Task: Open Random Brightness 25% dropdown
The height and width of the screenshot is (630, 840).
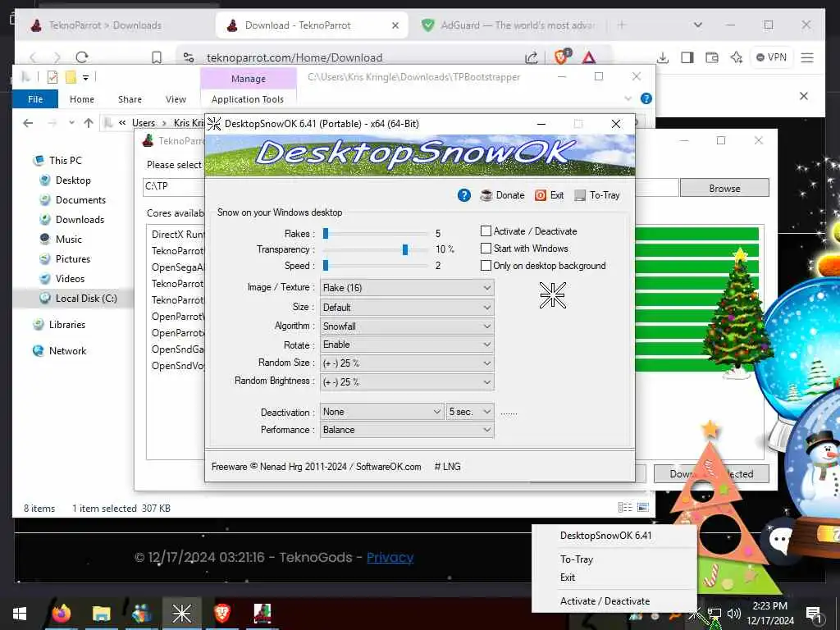Action: click(407, 382)
